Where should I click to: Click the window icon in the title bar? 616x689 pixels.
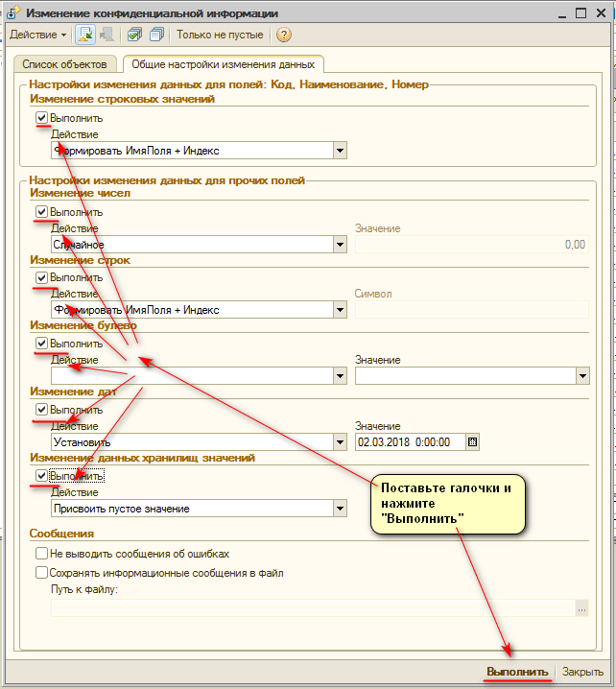13,12
